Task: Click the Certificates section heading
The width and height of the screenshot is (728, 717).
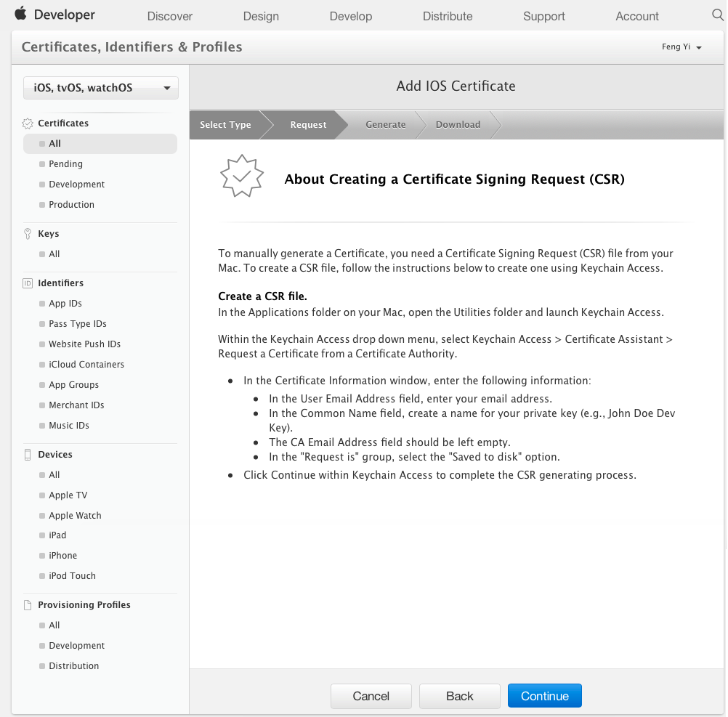Action: (x=63, y=123)
